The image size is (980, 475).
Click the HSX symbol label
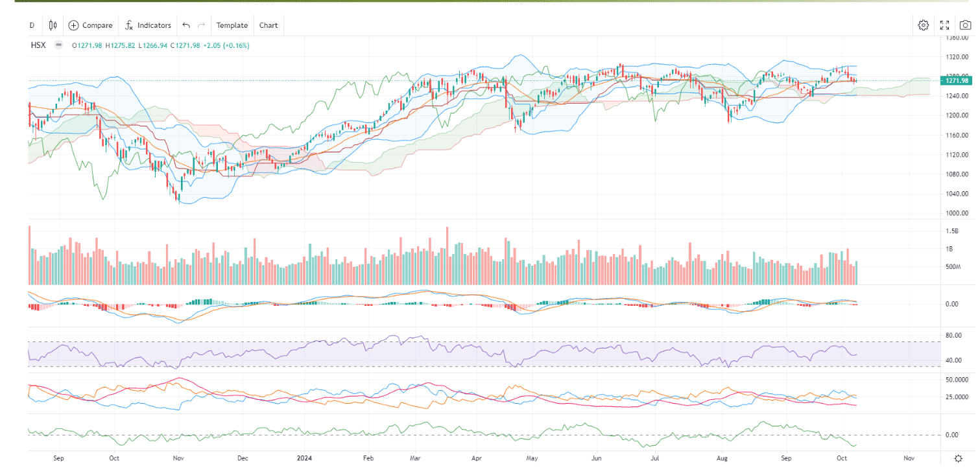point(38,45)
